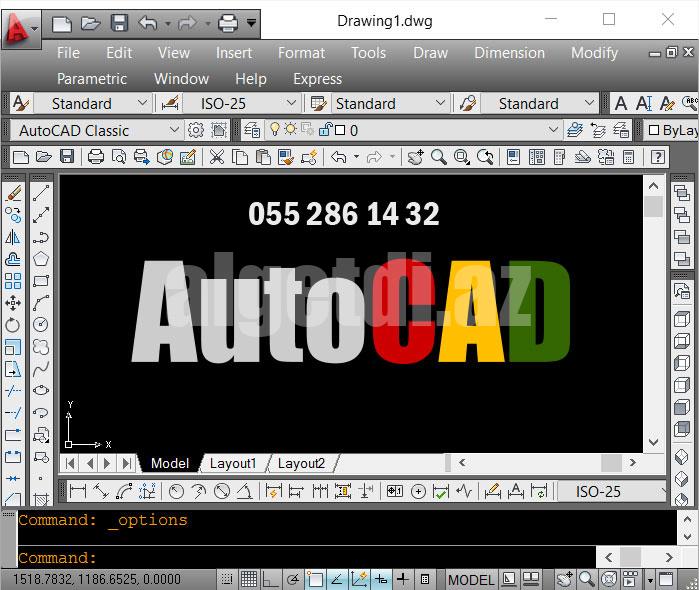Viewport: 699px width, 590px height.
Task: Open the ByLayer color control dropdown
Action: pyautogui.click(x=672, y=130)
